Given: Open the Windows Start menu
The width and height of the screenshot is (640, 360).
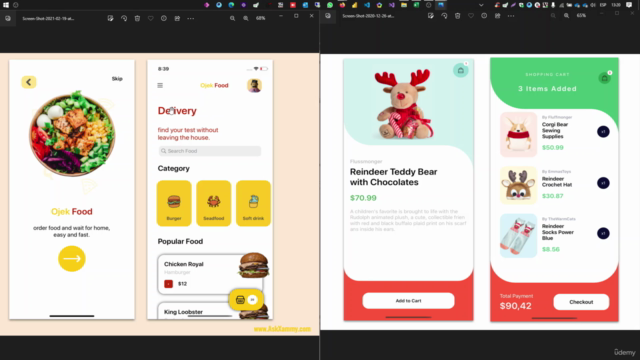Looking at the screenshot, I should 6,5.
